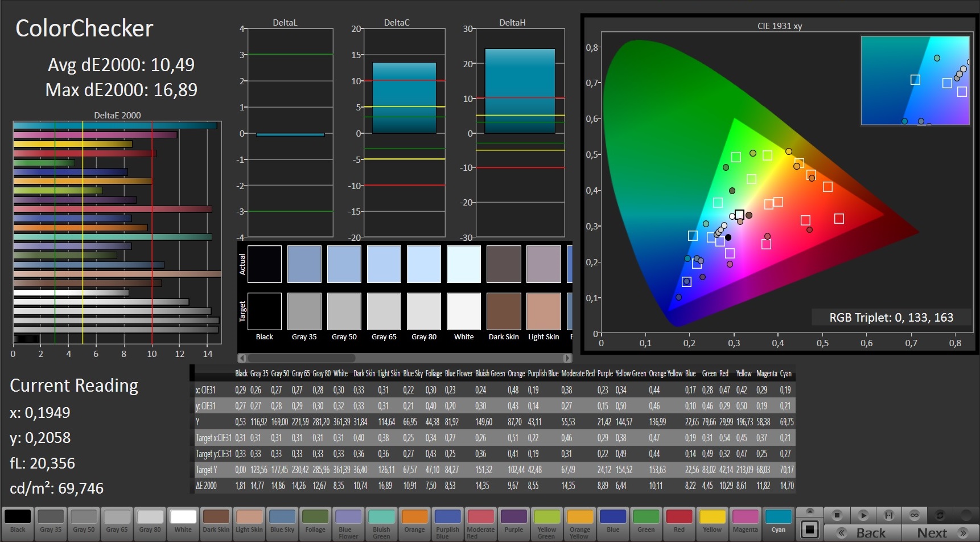
Task: Click the 'ΔE 2000' row label in data table
Action: click(206, 486)
